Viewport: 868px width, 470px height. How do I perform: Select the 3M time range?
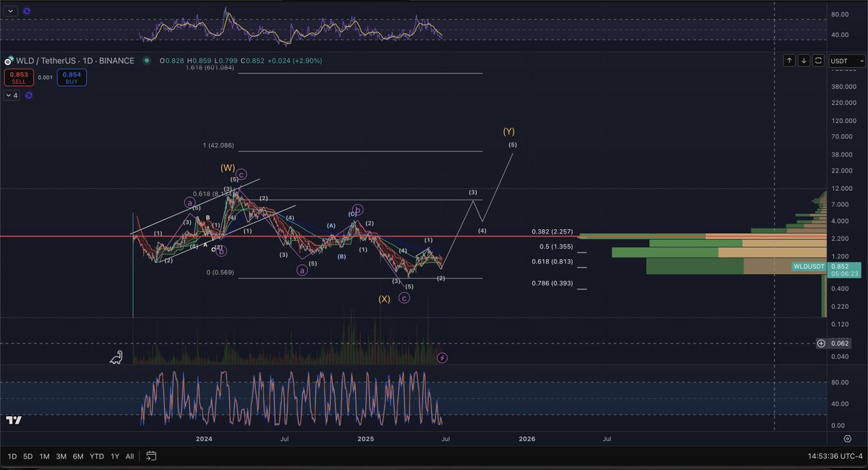[61, 456]
